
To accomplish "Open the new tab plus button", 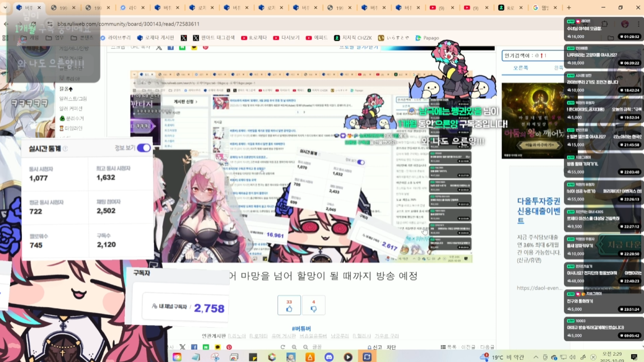I will tap(568, 8).
